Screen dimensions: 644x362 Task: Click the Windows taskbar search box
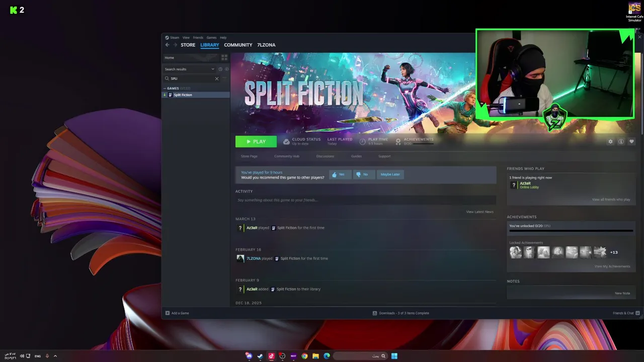360,356
